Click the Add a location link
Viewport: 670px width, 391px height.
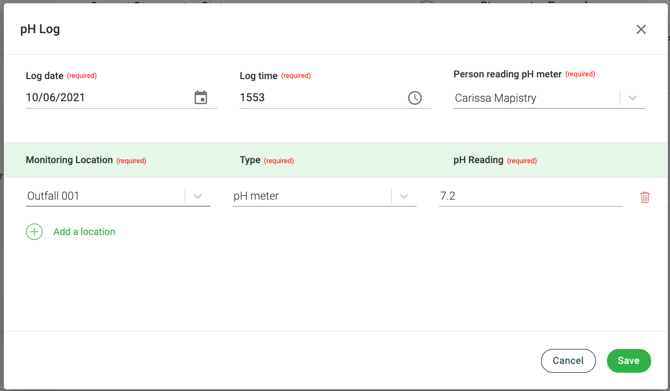pyautogui.click(x=84, y=232)
